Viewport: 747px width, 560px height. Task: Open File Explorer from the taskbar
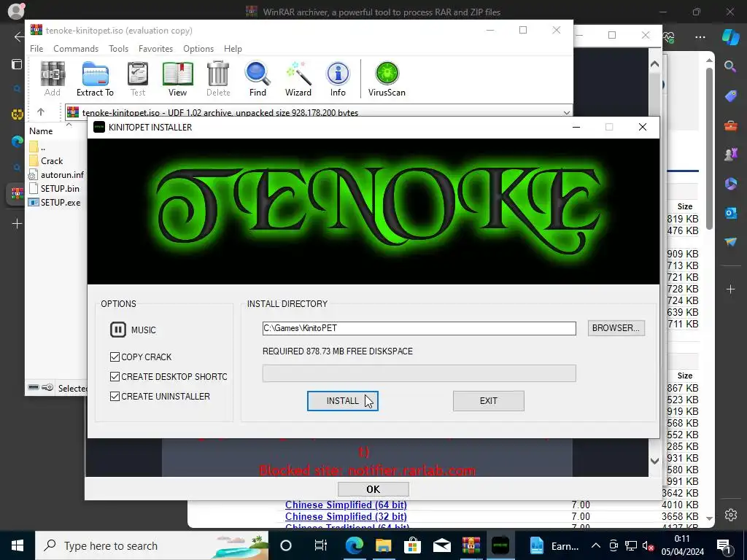click(384, 545)
